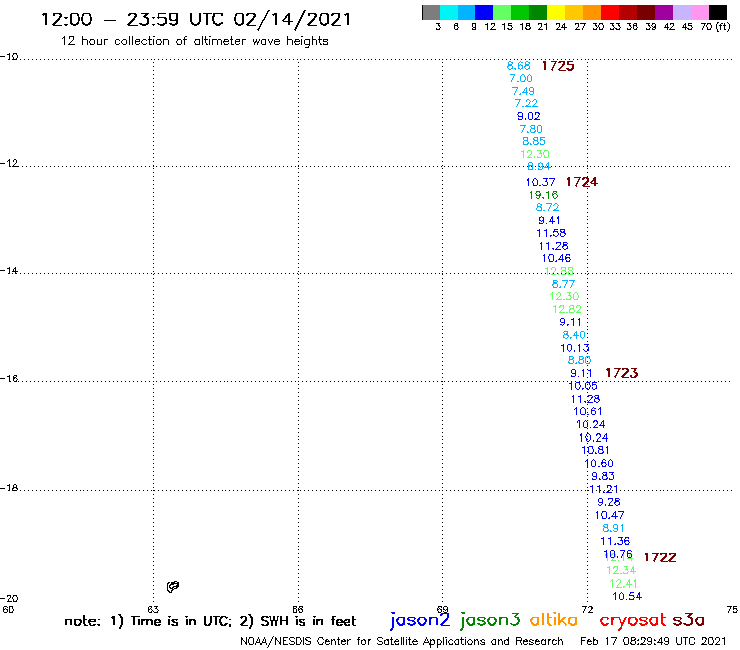Select the 7.49 wave height value
This screenshot has height=650, width=740.
[523, 91]
